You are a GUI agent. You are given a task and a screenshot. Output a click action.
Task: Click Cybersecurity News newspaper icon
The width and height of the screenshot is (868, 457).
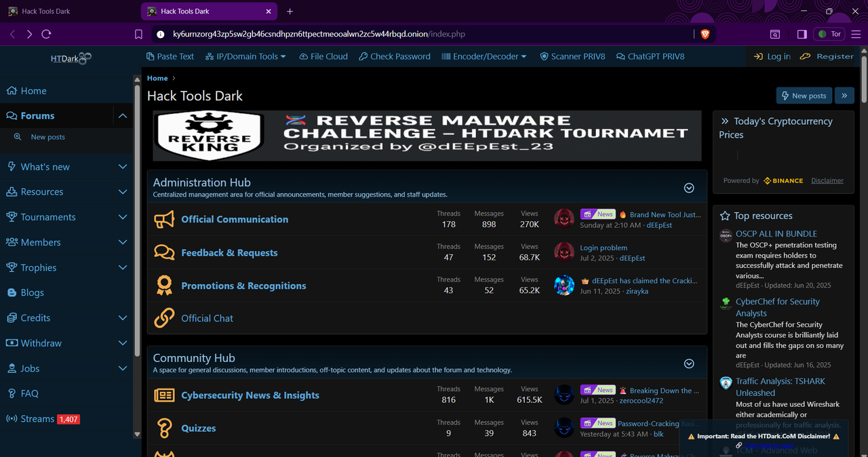[164, 395]
